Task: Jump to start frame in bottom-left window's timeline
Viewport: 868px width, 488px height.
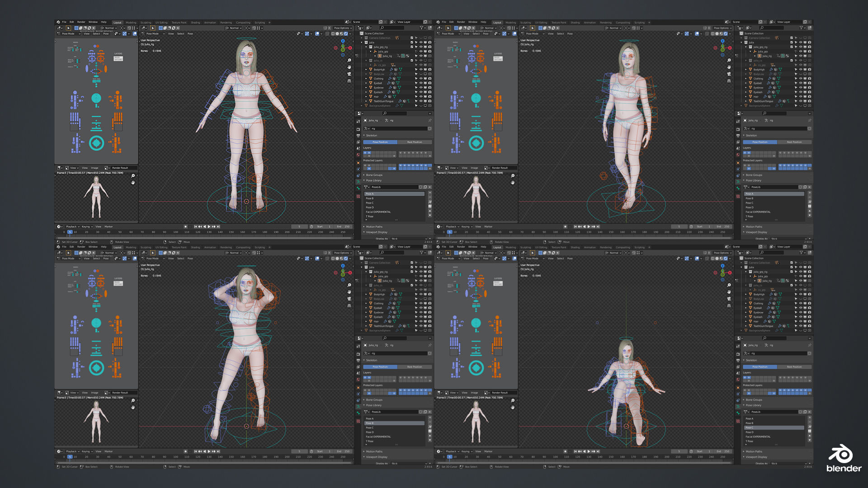Action: pos(195,451)
